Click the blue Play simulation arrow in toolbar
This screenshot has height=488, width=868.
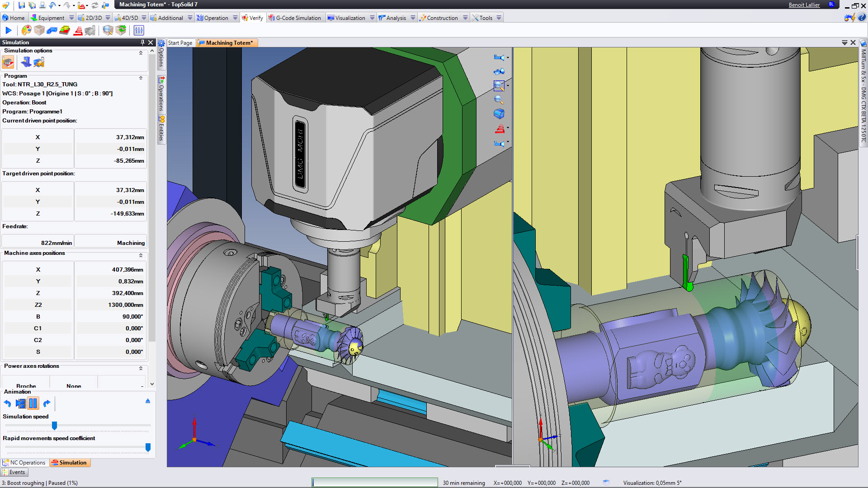click(8, 30)
